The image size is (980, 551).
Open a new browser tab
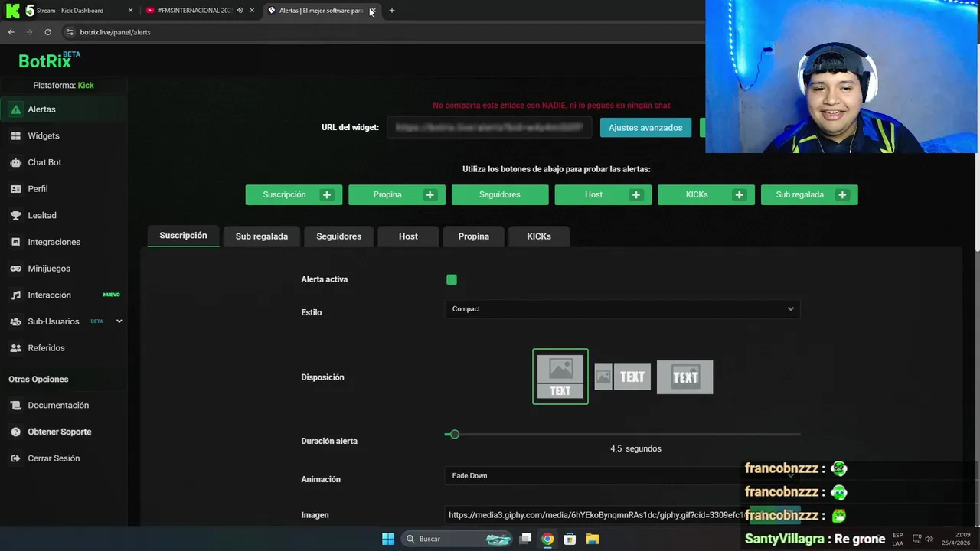(x=391, y=11)
